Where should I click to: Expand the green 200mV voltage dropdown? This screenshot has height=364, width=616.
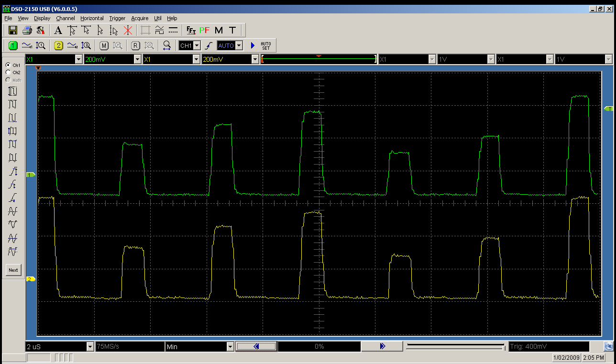pos(138,59)
